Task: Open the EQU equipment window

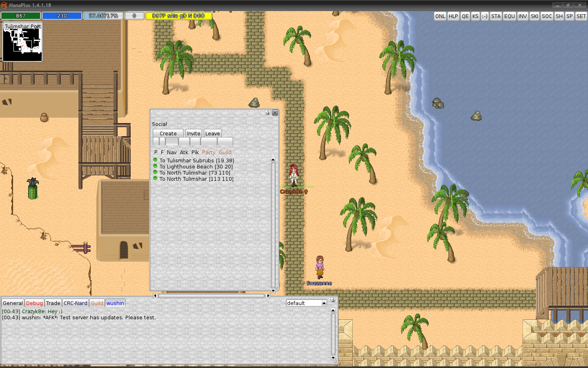Action: (510, 16)
